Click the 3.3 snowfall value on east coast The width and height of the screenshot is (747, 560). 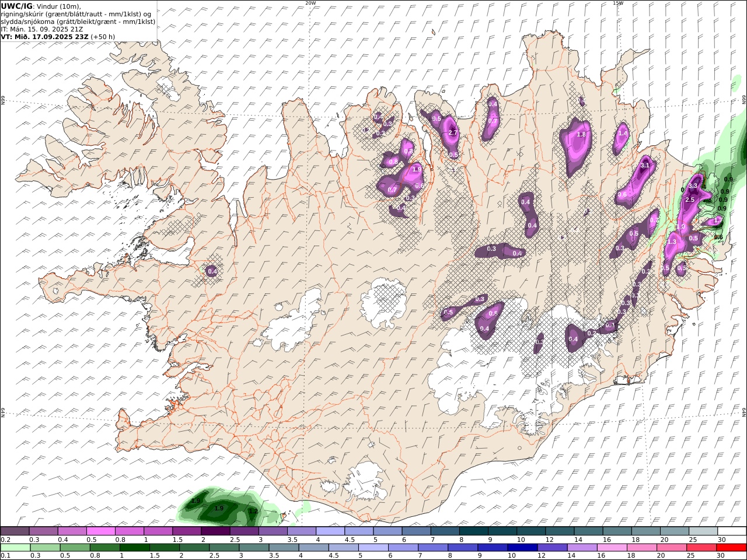pyautogui.click(x=693, y=186)
